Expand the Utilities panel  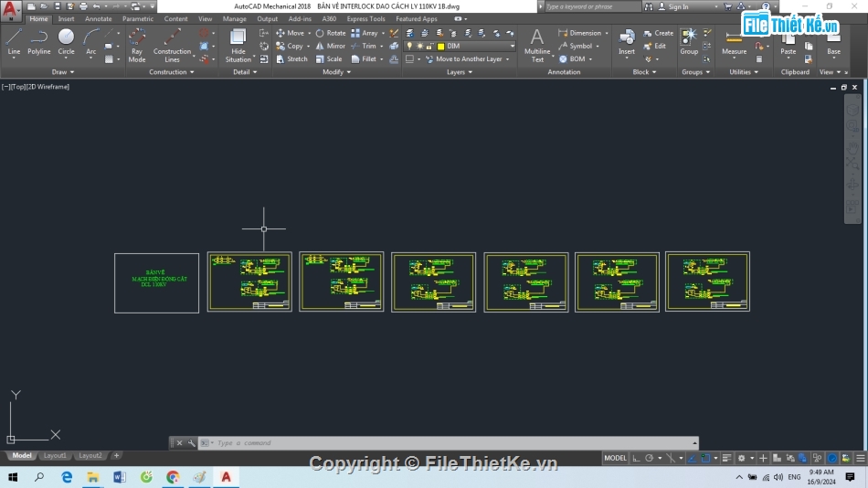coord(744,72)
